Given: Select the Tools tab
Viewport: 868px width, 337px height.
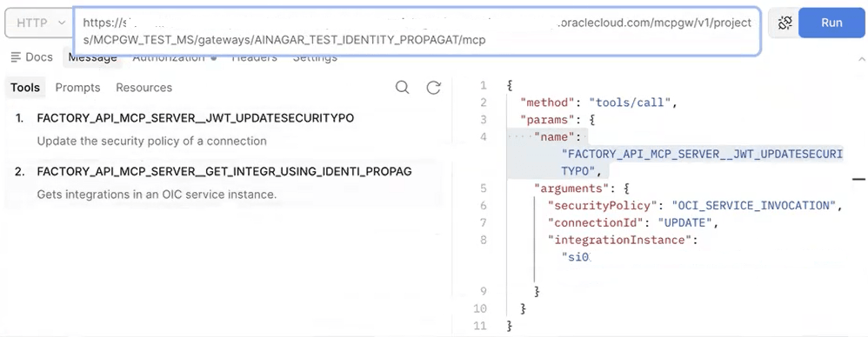Looking at the screenshot, I should click(x=25, y=87).
